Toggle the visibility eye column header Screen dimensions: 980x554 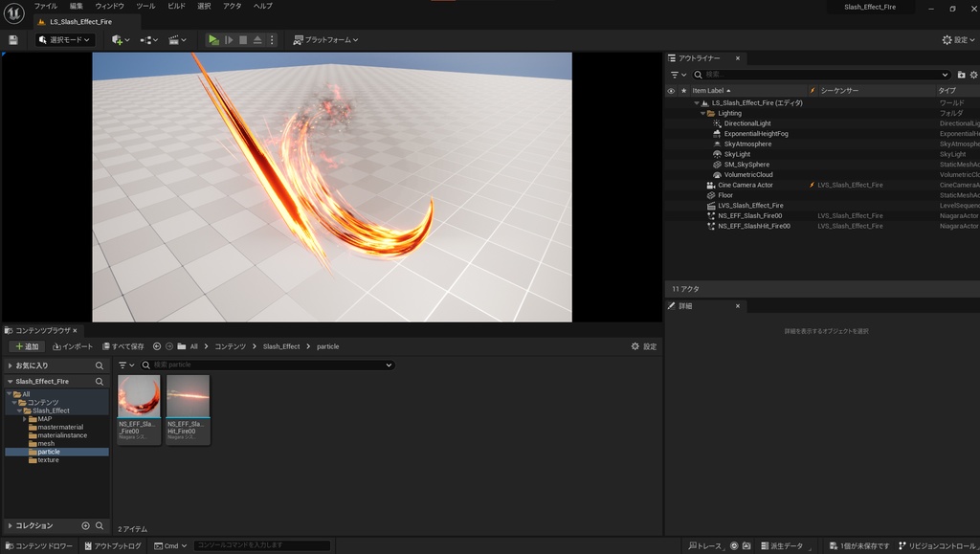click(671, 91)
